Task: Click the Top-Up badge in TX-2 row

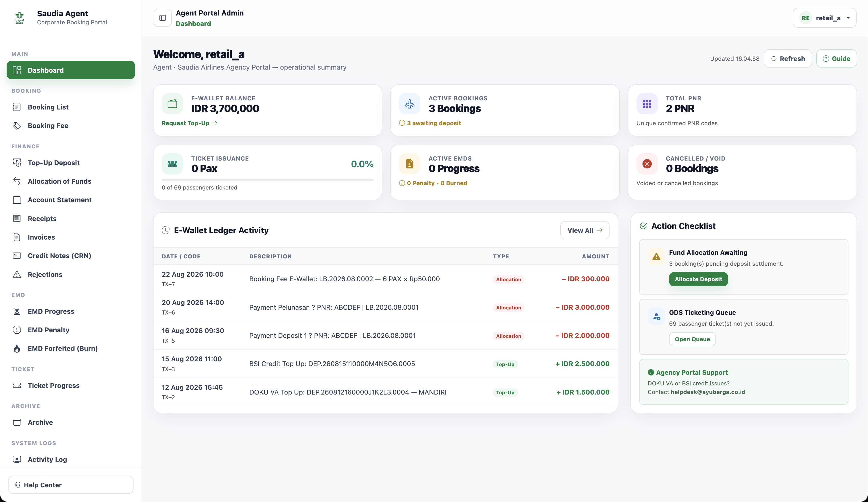Action: click(x=505, y=392)
